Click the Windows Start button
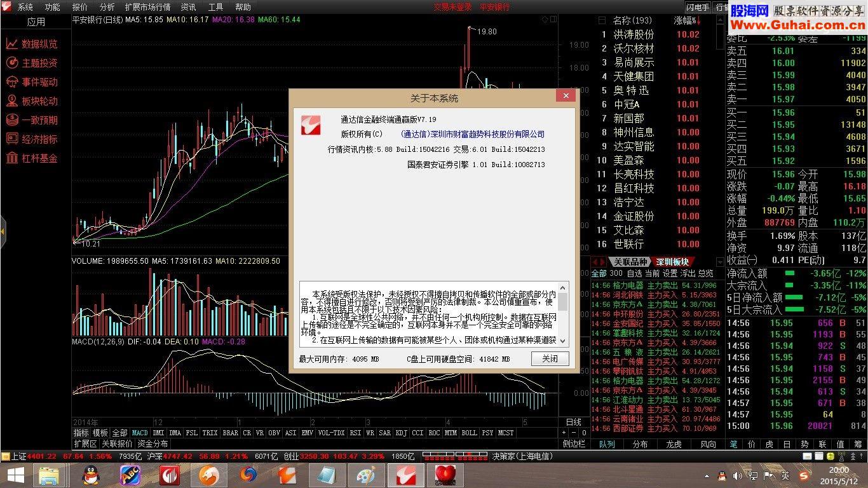This screenshot has width=868, height=488. pyautogui.click(x=15, y=475)
